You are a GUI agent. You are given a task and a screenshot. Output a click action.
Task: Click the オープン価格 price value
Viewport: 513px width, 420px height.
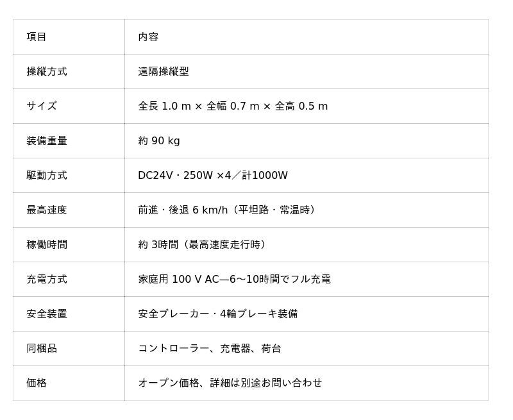(230, 383)
